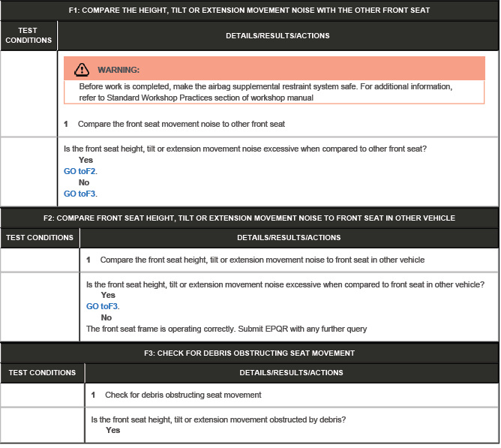Click the warning triangle icon

tap(81, 70)
